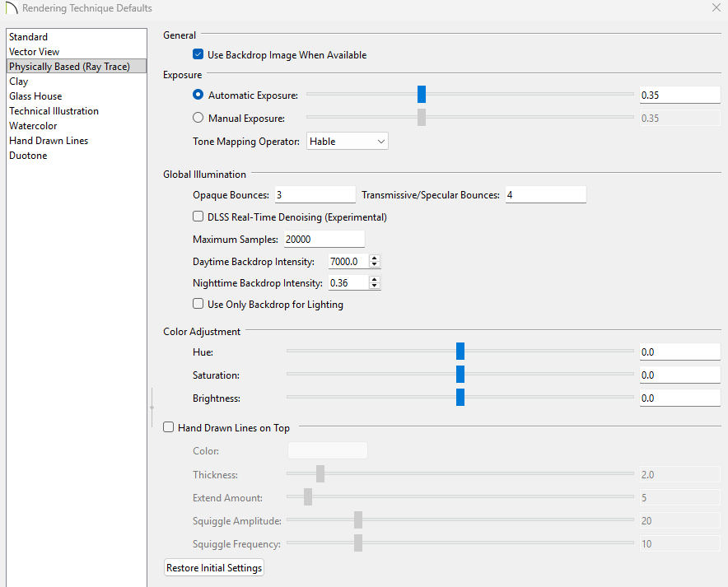
Task: Click the Maximum Samples input field
Action: point(323,240)
